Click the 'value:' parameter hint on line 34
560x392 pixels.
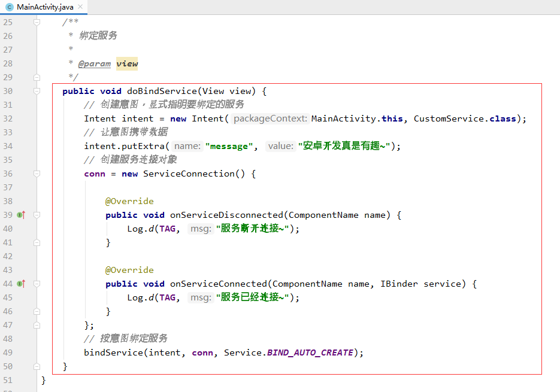click(x=281, y=146)
